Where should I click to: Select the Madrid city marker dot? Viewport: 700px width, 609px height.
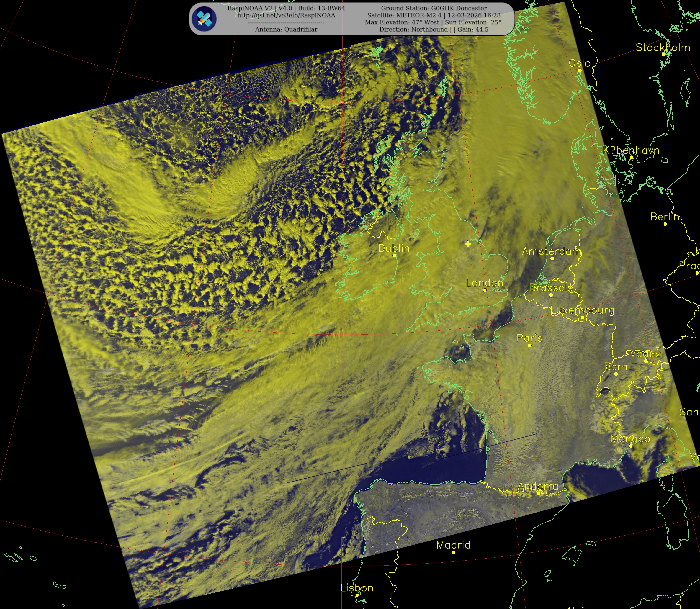(x=453, y=552)
